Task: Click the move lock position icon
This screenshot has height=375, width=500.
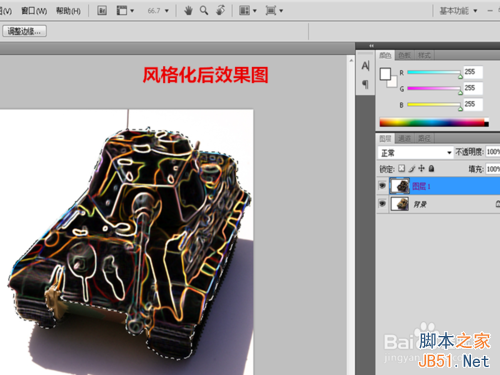Action: coord(422,168)
